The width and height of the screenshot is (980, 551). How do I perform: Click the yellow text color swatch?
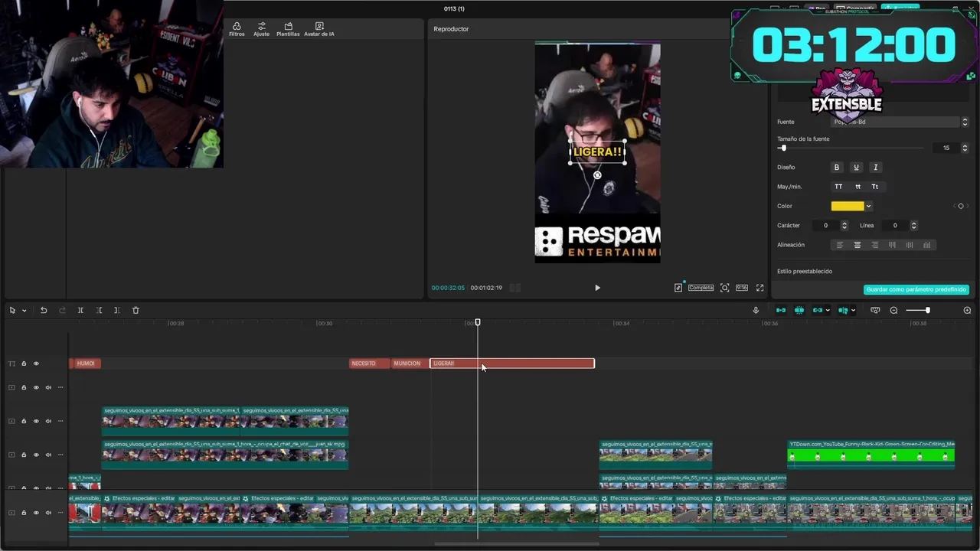[848, 206]
